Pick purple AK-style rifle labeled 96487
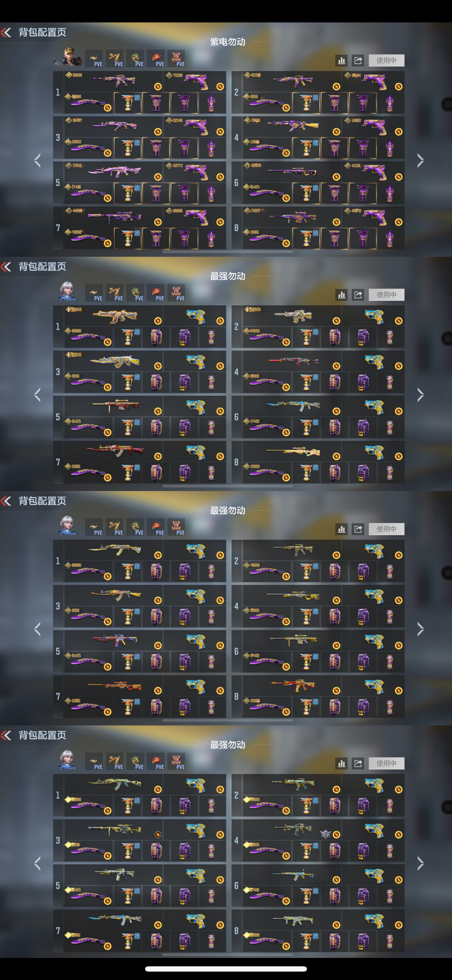Image resolution: width=452 pixels, height=980 pixels. 114,126
